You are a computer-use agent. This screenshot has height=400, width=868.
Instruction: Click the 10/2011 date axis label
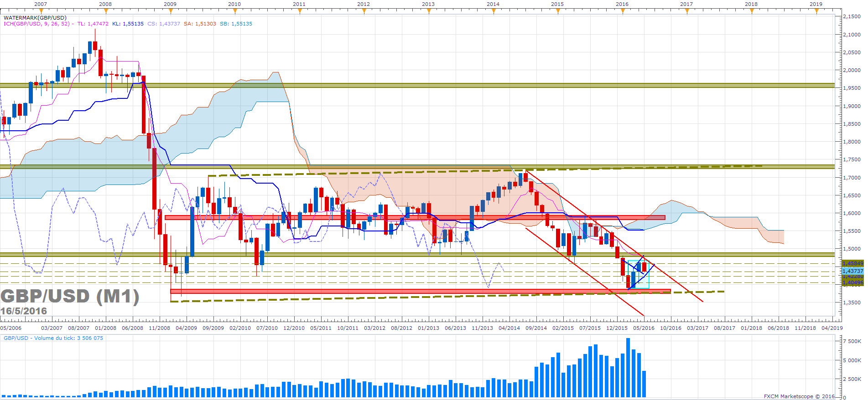pyautogui.click(x=348, y=328)
